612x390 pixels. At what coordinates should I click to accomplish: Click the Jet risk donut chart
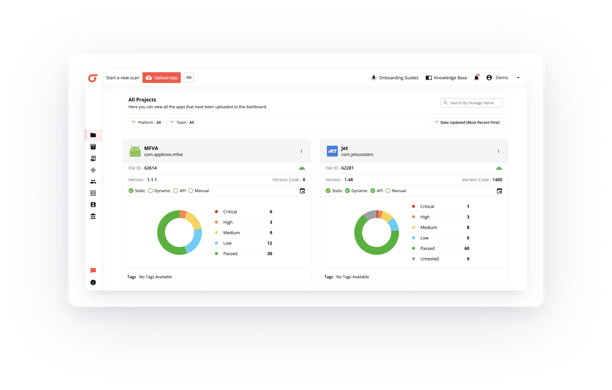(377, 233)
